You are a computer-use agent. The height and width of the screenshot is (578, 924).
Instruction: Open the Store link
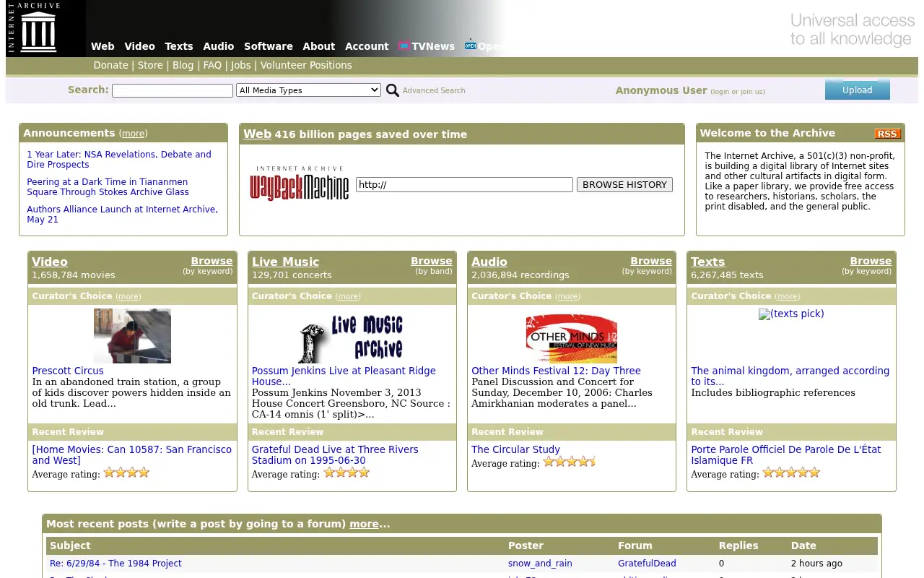[x=150, y=65]
